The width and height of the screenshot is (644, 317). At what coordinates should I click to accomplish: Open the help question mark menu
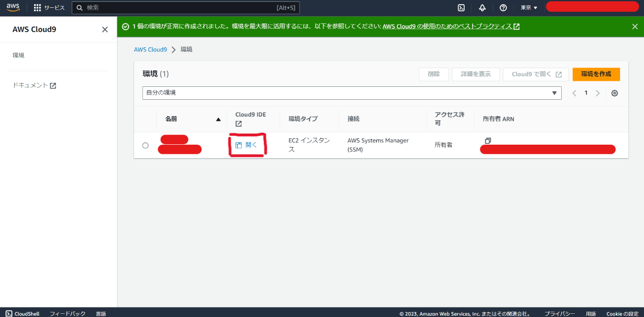(503, 8)
